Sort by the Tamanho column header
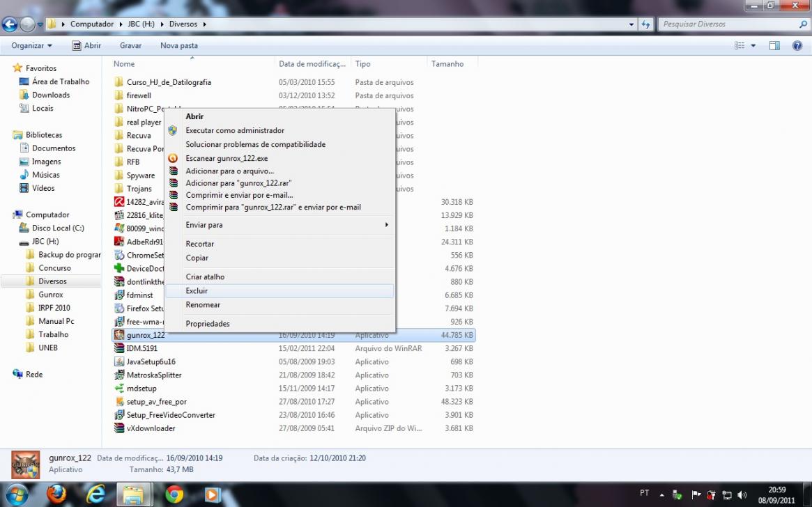 [447, 63]
